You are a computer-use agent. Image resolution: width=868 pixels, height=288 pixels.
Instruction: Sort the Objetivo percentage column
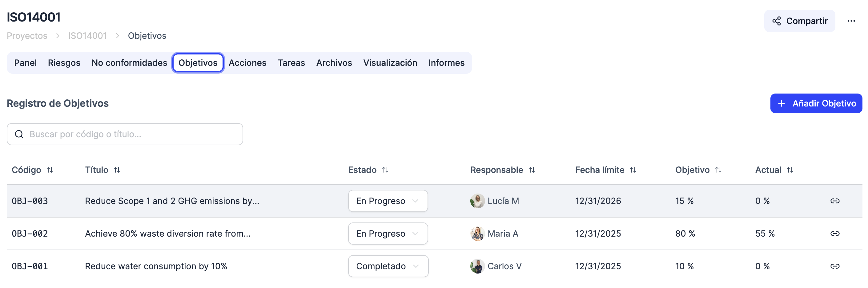tap(718, 170)
